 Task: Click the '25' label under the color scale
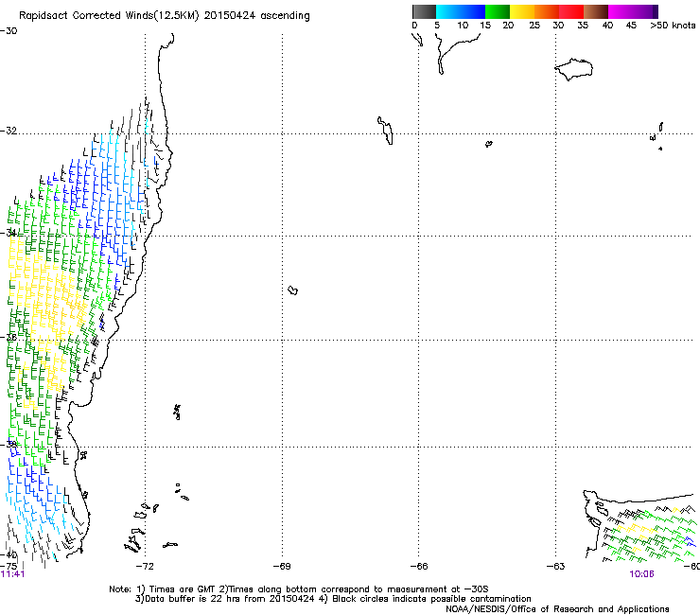[x=534, y=26]
